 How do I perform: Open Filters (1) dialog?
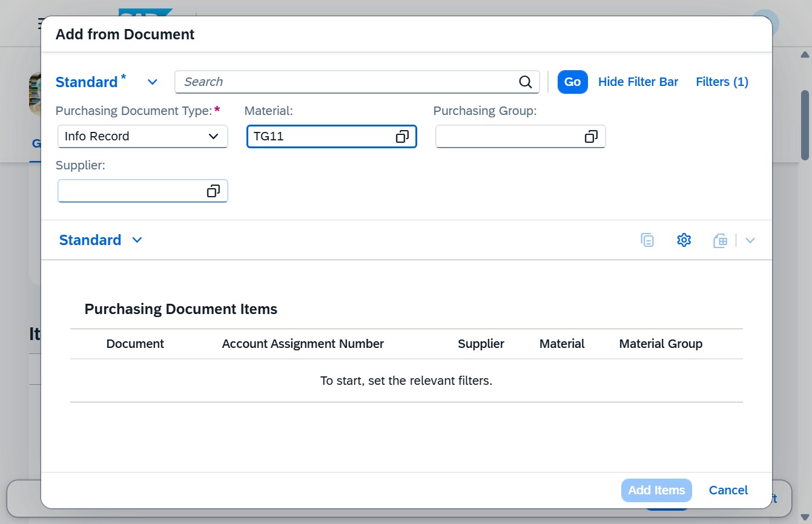click(722, 82)
